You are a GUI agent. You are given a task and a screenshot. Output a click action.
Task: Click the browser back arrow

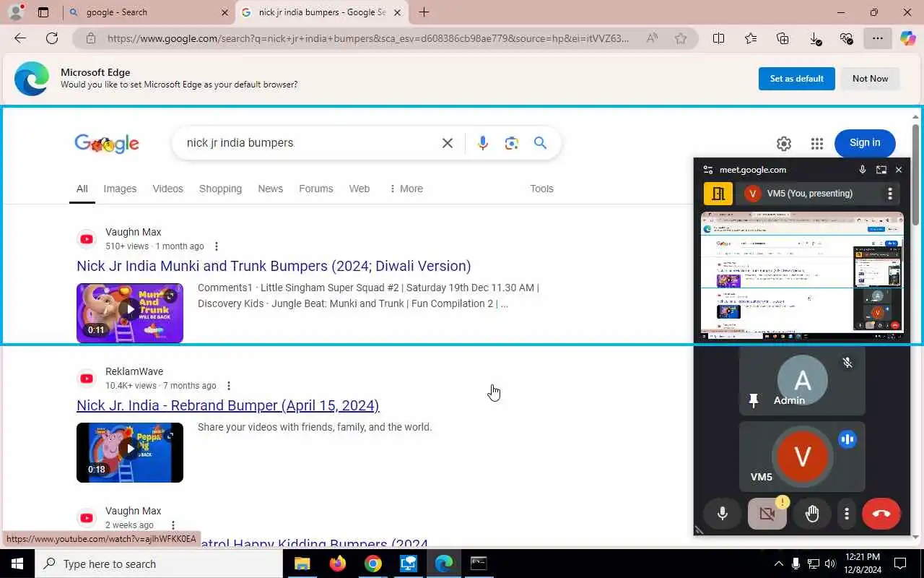(x=20, y=38)
